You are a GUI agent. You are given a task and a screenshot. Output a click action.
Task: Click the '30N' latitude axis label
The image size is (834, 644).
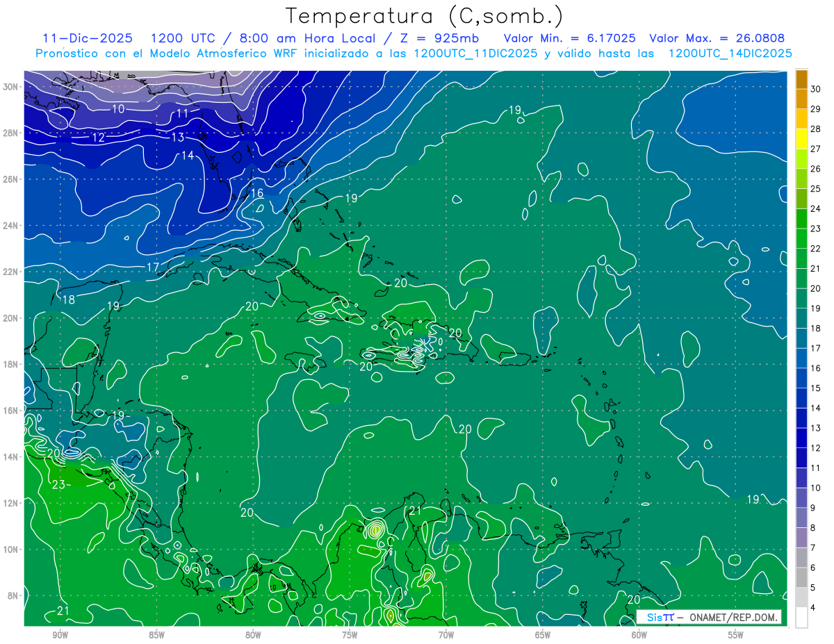click(10, 86)
